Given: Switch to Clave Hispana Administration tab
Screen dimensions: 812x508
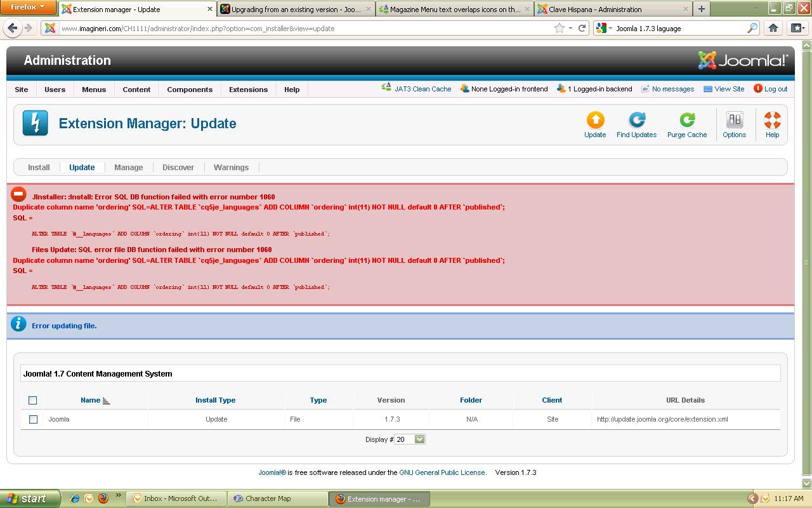Looking at the screenshot, I should click(x=613, y=9).
